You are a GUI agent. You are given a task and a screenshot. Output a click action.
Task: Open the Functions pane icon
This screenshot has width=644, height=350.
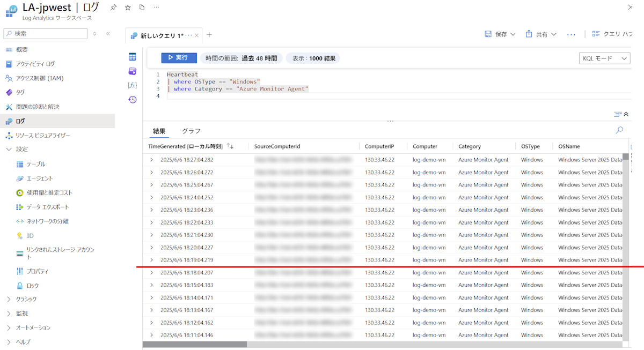click(x=132, y=85)
